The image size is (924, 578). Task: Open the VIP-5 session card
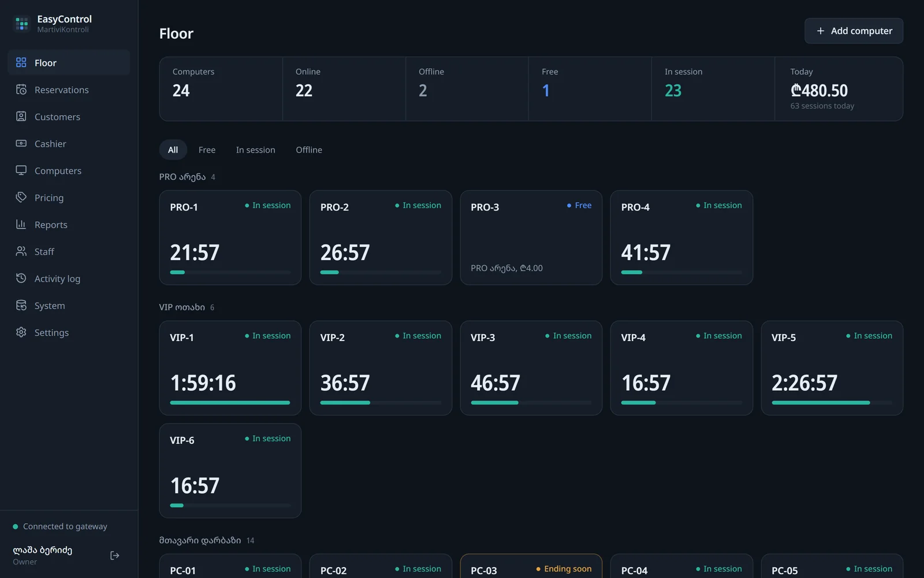(x=832, y=368)
